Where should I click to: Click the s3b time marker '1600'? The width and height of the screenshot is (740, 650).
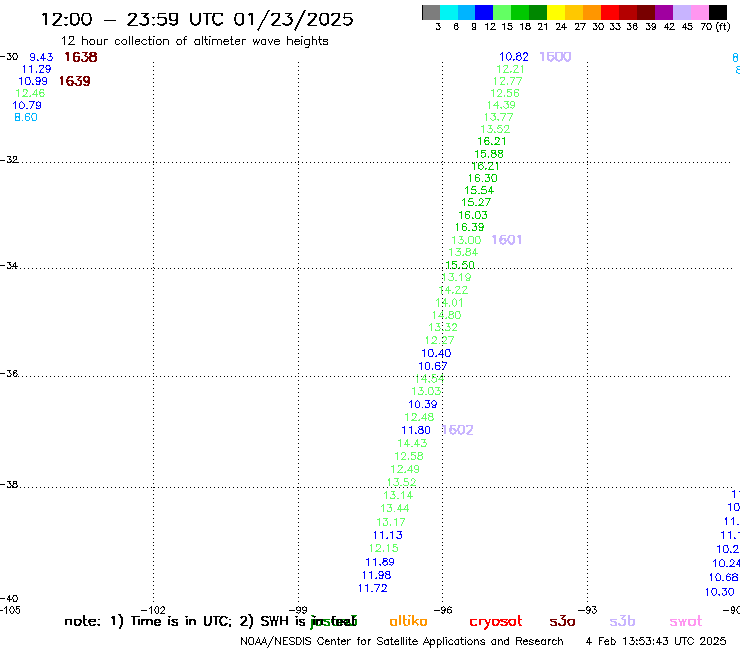pyautogui.click(x=555, y=57)
